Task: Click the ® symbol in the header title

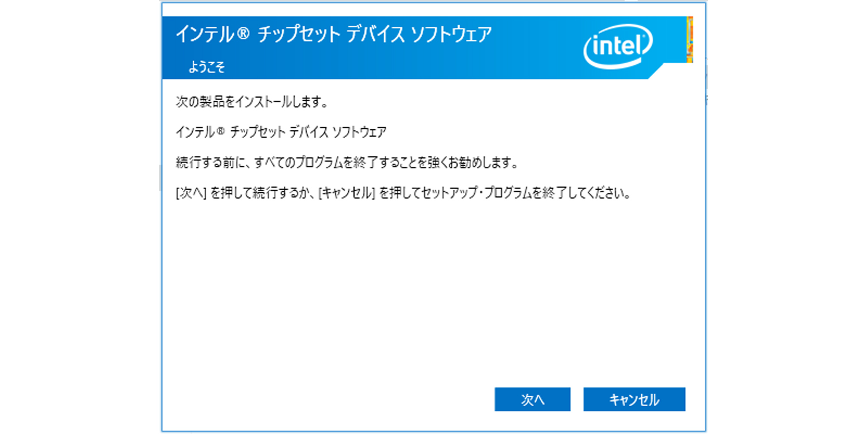Action: pos(243,34)
